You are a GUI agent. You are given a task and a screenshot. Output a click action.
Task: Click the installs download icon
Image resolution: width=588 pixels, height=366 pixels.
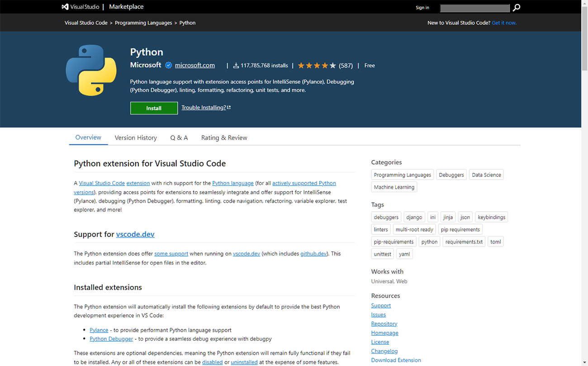point(236,66)
